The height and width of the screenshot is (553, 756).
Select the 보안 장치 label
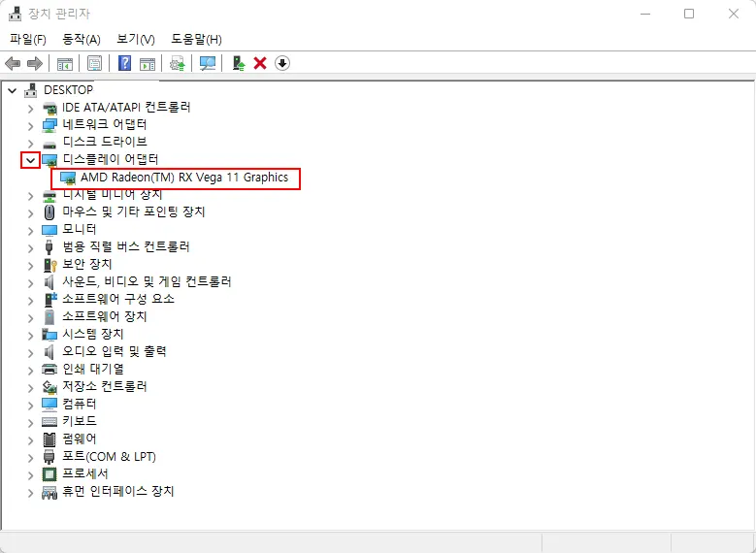coord(87,264)
